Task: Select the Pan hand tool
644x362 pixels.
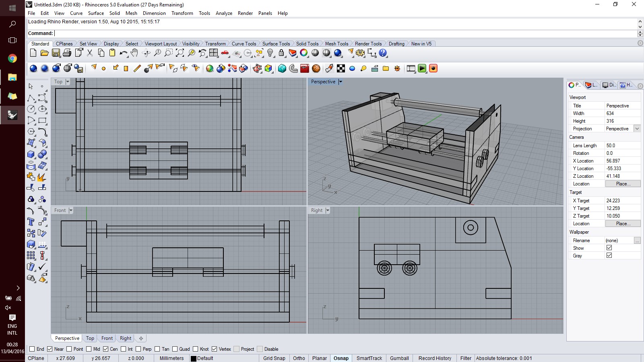Action: click(134, 53)
